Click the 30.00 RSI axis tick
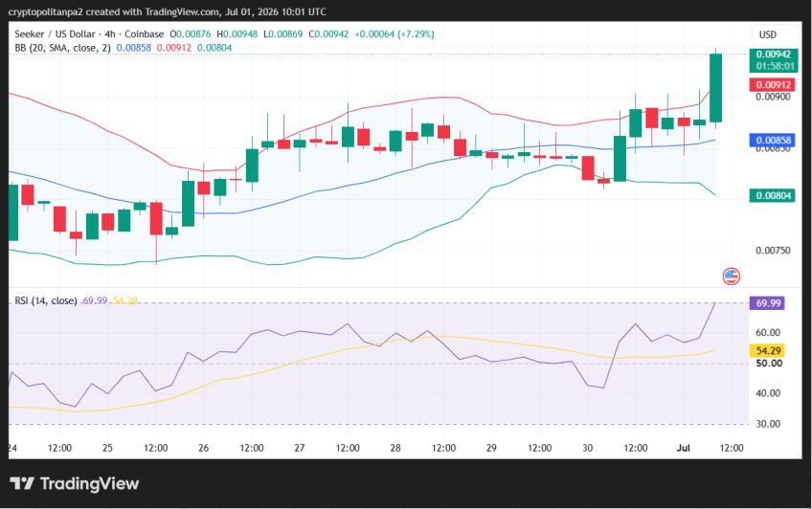The height and width of the screenshot is (509, 812). 769,424
